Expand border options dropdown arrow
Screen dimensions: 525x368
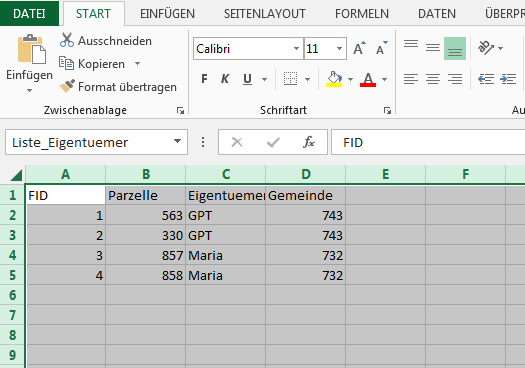[307, 79]
